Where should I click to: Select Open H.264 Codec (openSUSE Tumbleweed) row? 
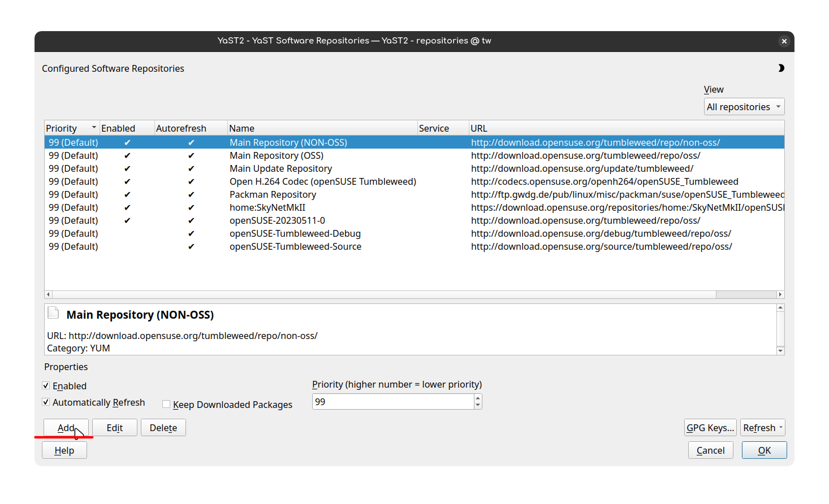pyautogui.click(x=414, y=181)
